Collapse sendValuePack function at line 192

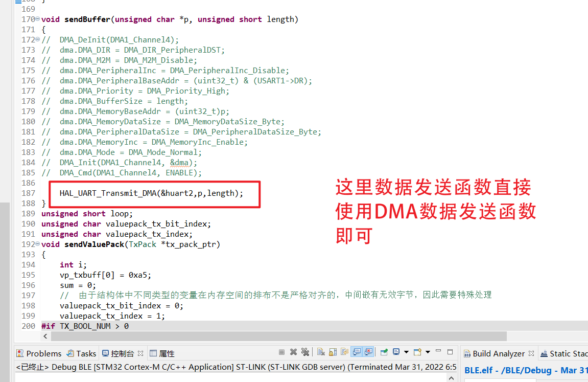[37, 244]
